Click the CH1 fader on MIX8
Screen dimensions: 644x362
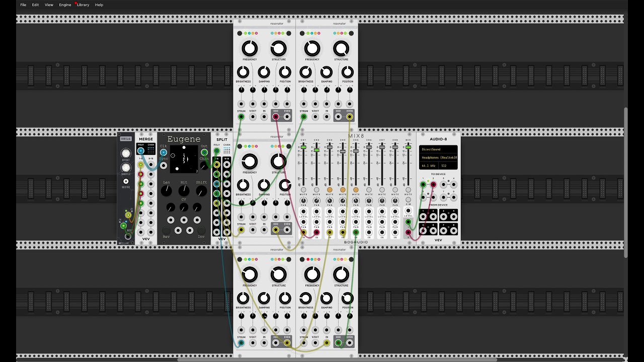303,147
